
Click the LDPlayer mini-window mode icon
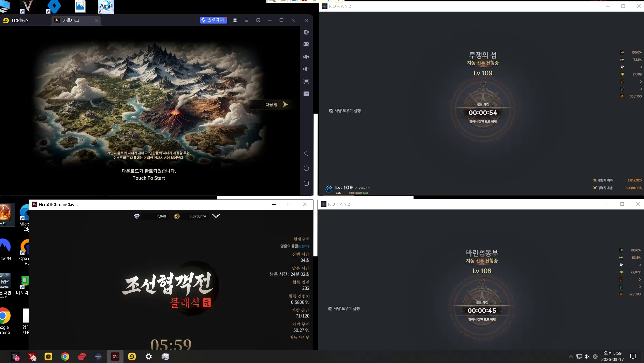(258, 20)
